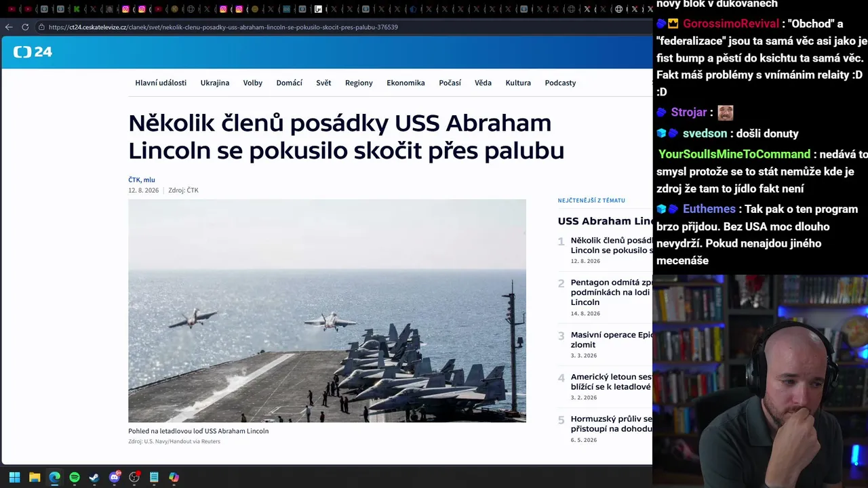Open related article 'Pentagon odmítá' in sidebar
The width and height of the screenshot is (868, 488).
pyautogui.click(x=611, y=292)
